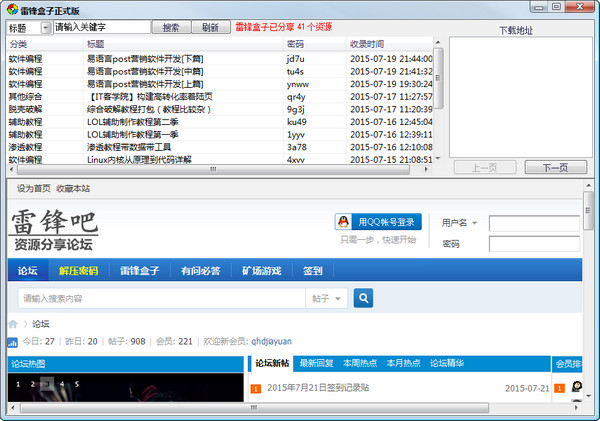
Task: Click the member avatar in ranking panel
Action: pyautogui.click(x=577, y=387)
